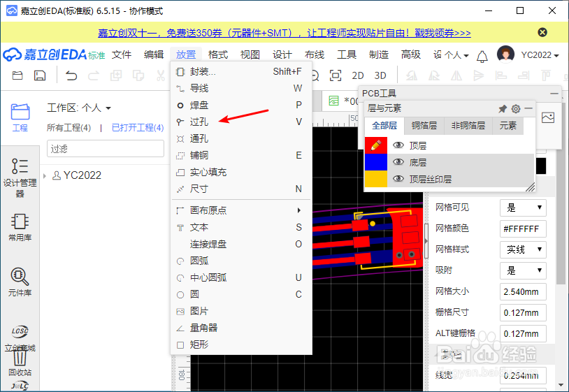Viewport: 569px width, 392px height.
Task: Open the 工程 project panel icon
Action: coord(20,117)
